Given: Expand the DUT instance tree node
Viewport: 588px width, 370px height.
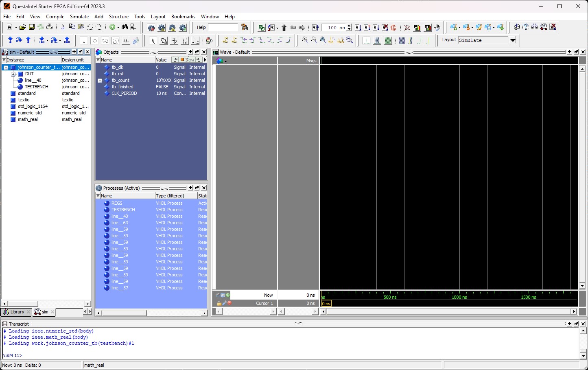Looking at the screenshot, I should pyautogui.click(x=13, y=74).
